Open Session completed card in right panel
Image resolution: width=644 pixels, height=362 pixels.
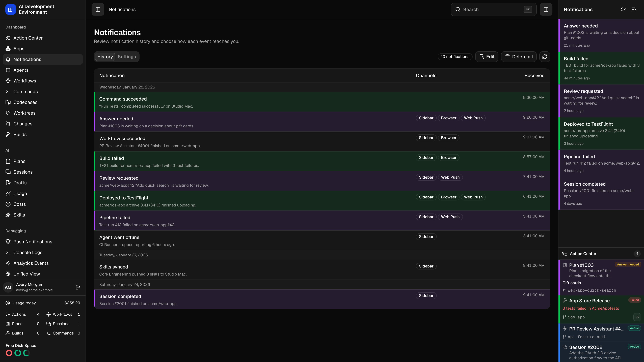[x=601, y=194]
